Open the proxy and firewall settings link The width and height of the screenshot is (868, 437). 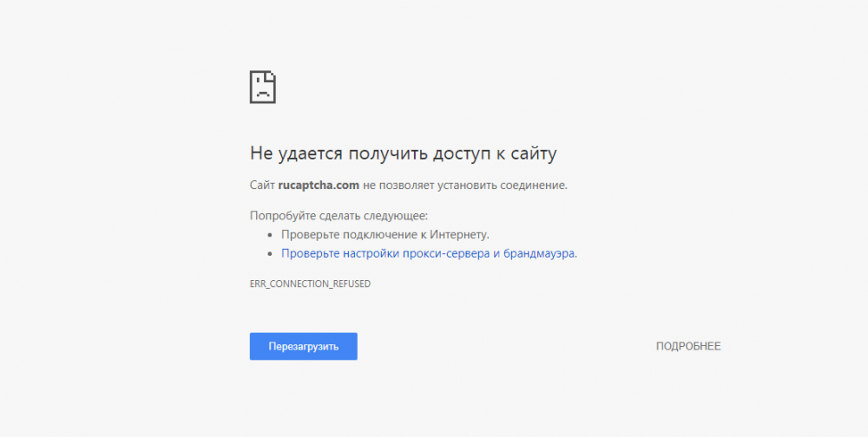point(428,253)
